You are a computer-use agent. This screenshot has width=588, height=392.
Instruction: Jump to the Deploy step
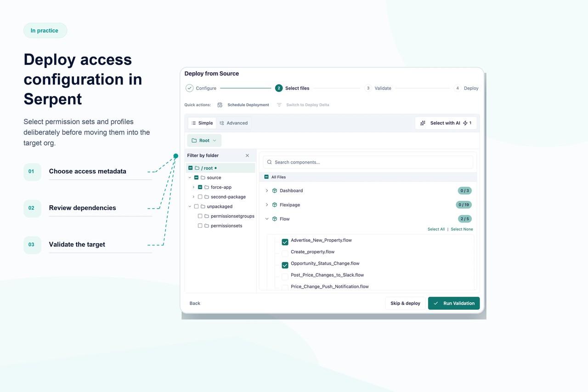466,88
